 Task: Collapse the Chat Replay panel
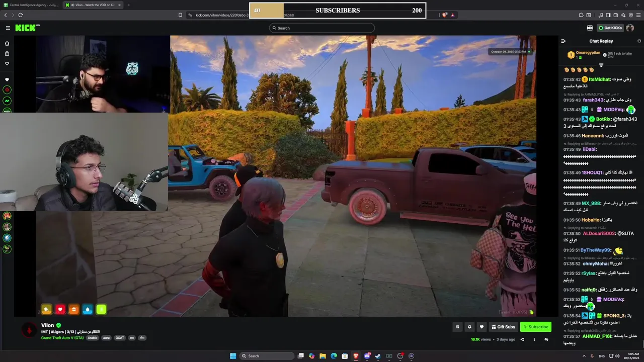(563, 41)
